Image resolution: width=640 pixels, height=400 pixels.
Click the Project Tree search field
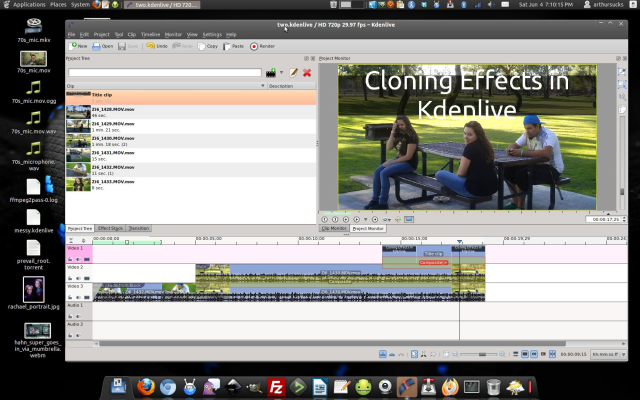point(165,73)
